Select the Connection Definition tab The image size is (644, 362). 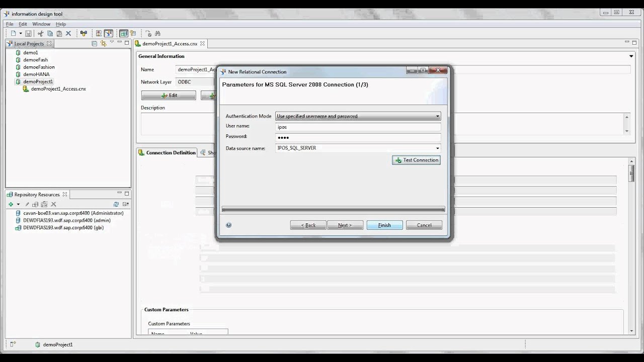[167, 152]
